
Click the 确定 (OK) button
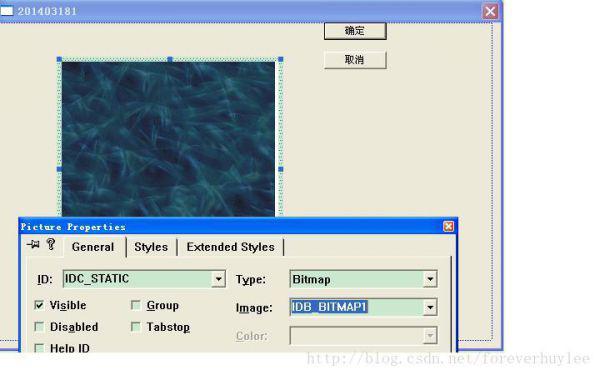tap(355, 31)
